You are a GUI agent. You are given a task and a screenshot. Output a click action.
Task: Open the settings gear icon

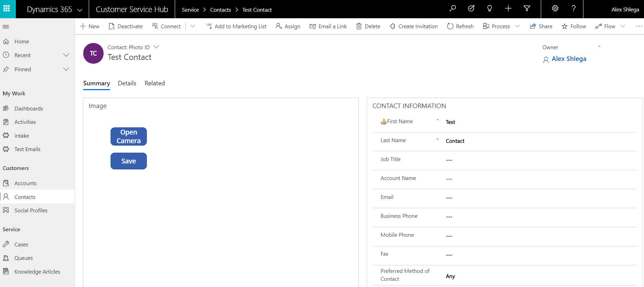[x=555, y=9]
